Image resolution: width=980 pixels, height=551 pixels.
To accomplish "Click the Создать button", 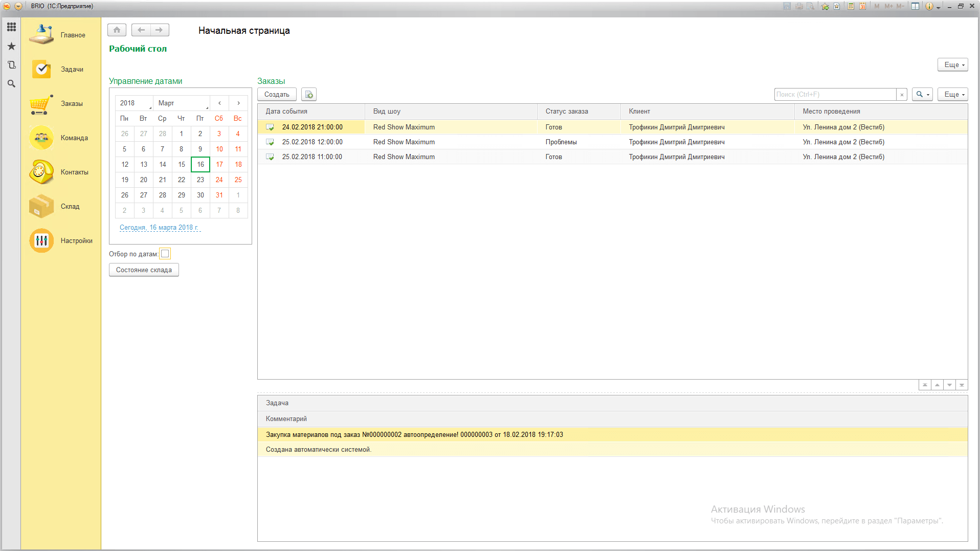I will tap(277, 95).
